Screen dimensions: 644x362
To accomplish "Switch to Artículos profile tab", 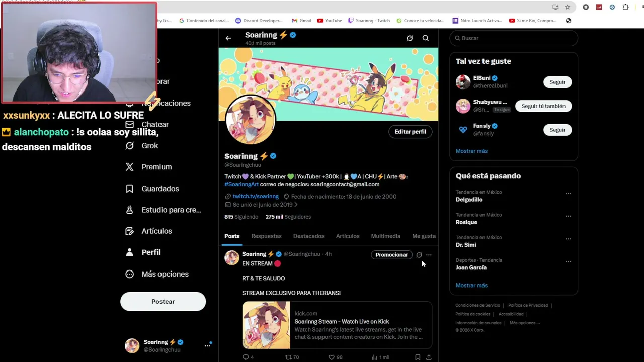I will [348, 236].
